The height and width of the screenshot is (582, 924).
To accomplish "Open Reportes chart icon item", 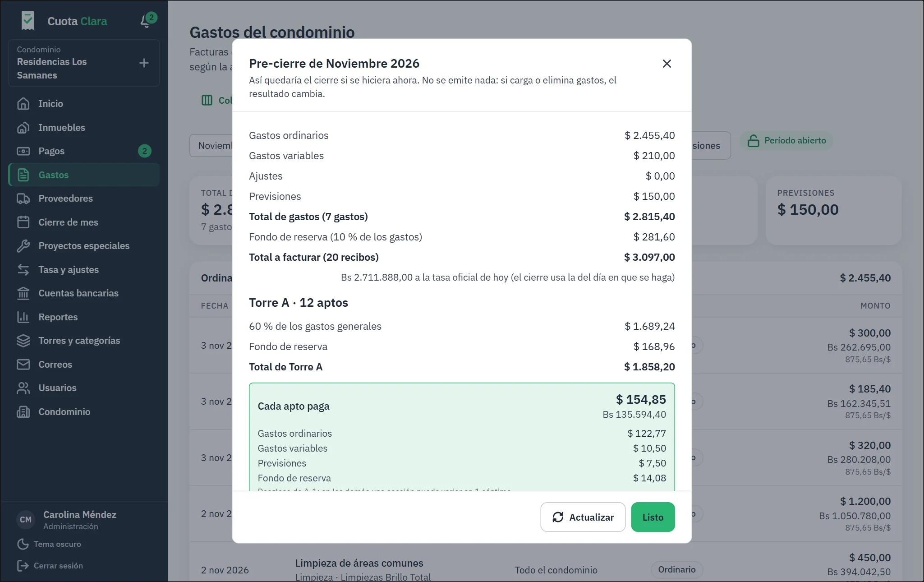I will [x=84, y=317].
